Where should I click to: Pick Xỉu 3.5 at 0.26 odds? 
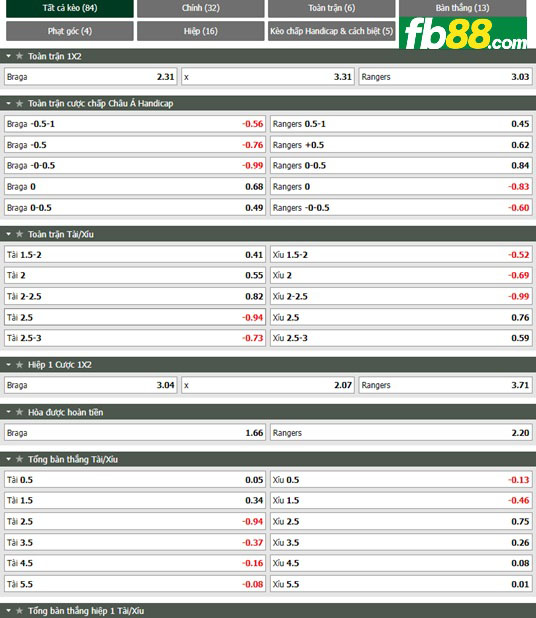(401, 543)
